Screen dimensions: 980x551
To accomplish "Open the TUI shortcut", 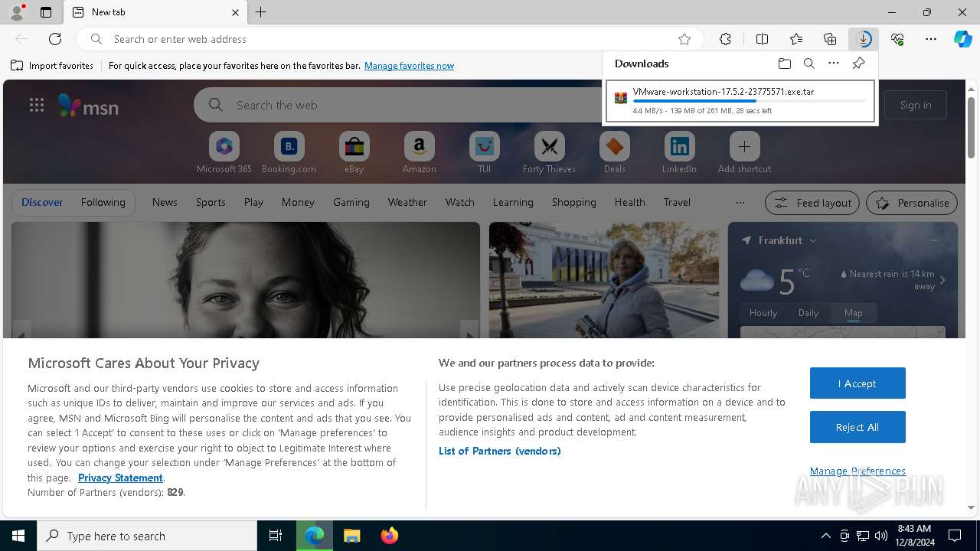I will coord(484,153).
